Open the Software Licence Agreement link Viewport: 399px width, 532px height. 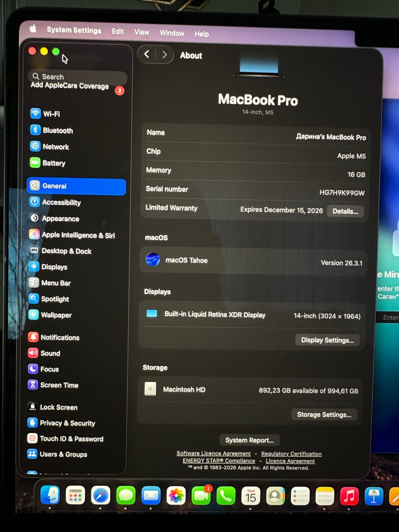[x=214, y=453]
